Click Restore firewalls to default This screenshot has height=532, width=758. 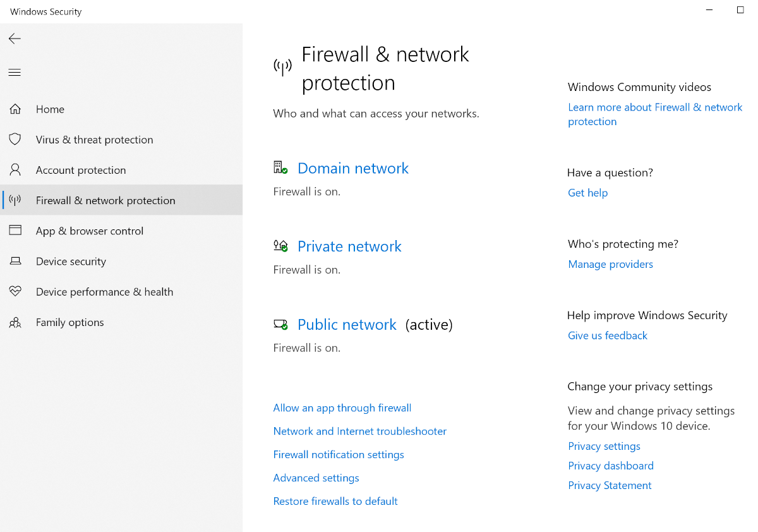coord(335,502)
